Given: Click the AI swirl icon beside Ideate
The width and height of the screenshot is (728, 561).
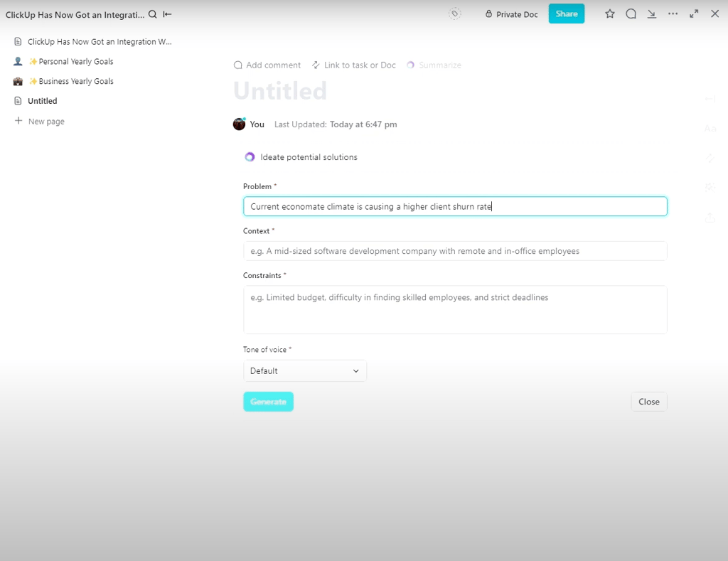Looking at the screenshot, I should click(x=250, y=157).
